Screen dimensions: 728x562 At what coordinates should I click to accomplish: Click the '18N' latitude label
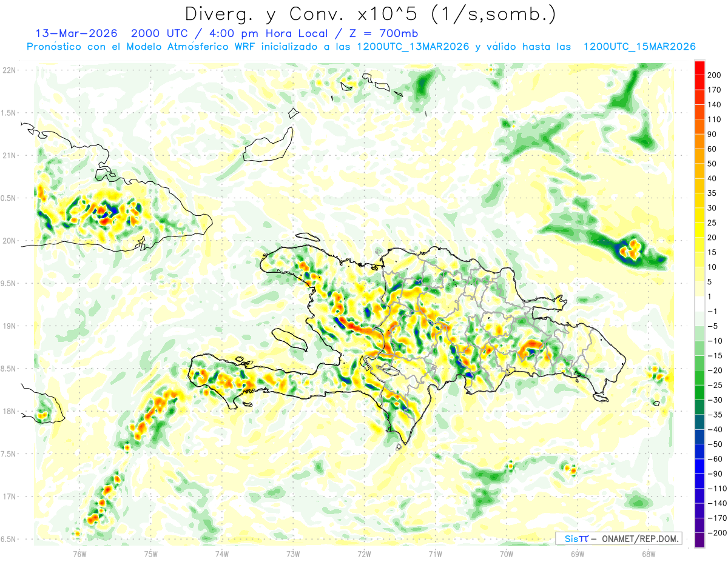[8, 411]
